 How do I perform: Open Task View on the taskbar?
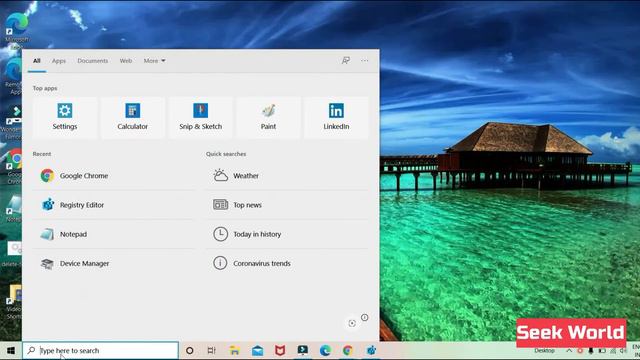pyautogui.click(x=211, y=351)
